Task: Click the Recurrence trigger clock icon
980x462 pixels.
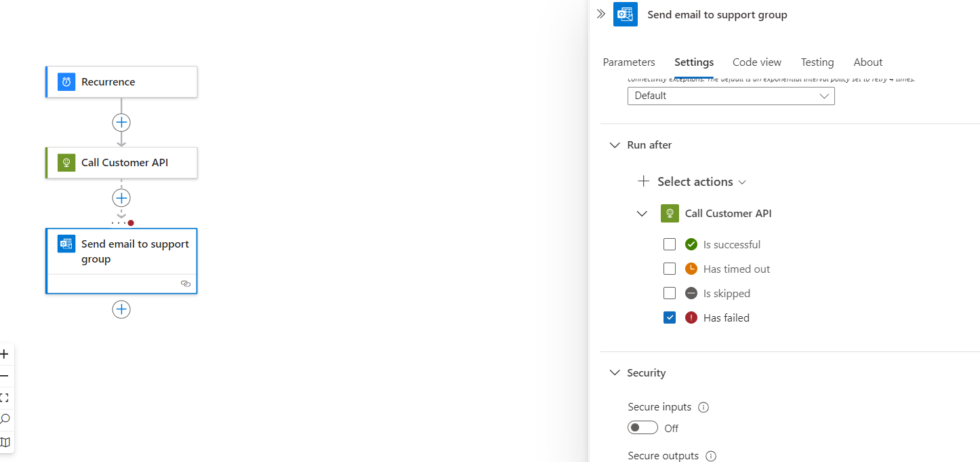Action: [x=65, y=81]
